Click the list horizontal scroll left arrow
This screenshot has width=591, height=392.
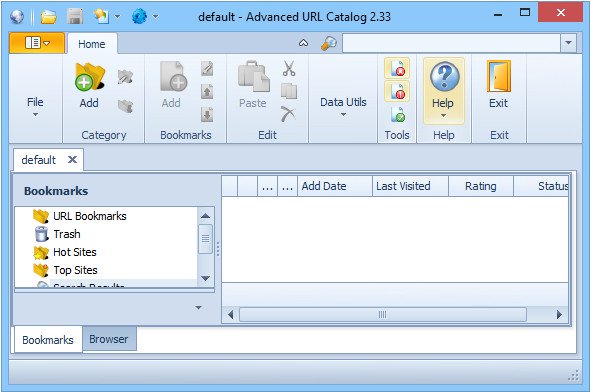pos(230,314)
